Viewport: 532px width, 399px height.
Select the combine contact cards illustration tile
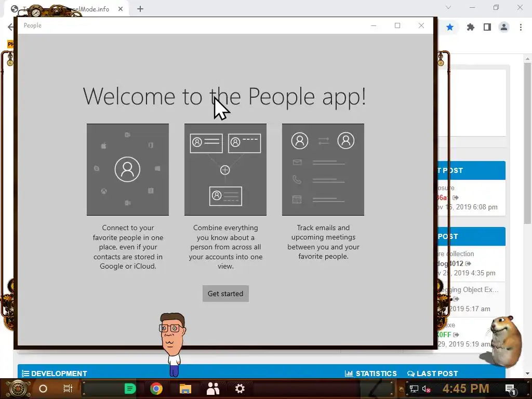[x=225, y=169]
